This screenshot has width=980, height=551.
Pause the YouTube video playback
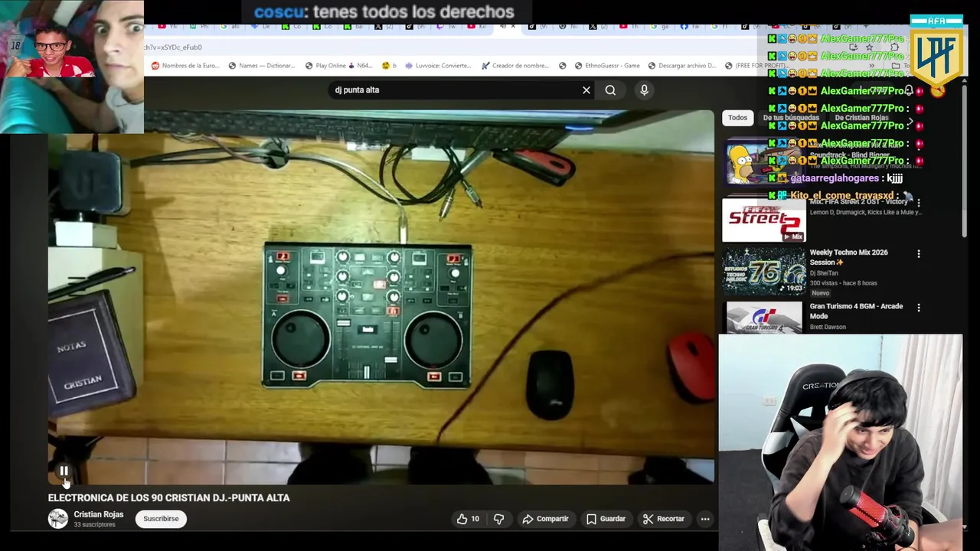(x=64, y=471)
